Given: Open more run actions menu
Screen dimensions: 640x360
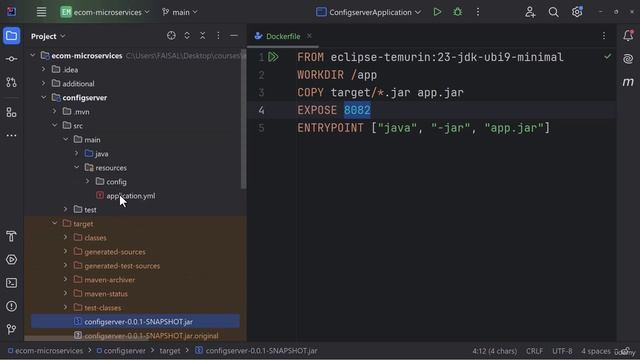Looking at the screenshot, I should coord(478,12).
